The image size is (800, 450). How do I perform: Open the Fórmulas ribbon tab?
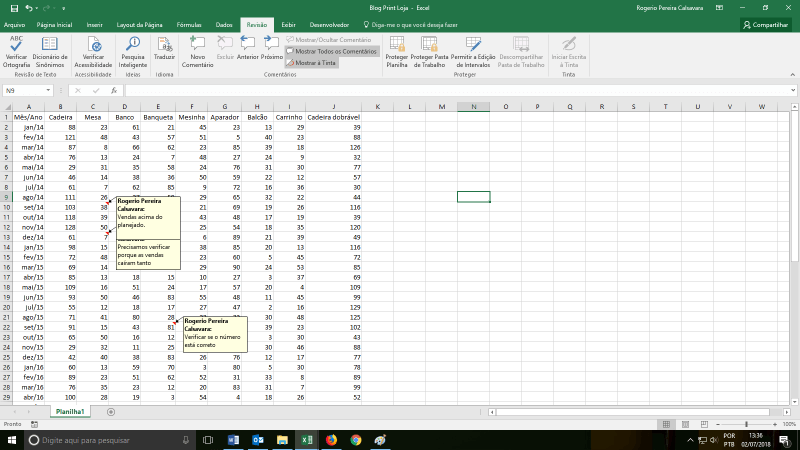point(188,22)
